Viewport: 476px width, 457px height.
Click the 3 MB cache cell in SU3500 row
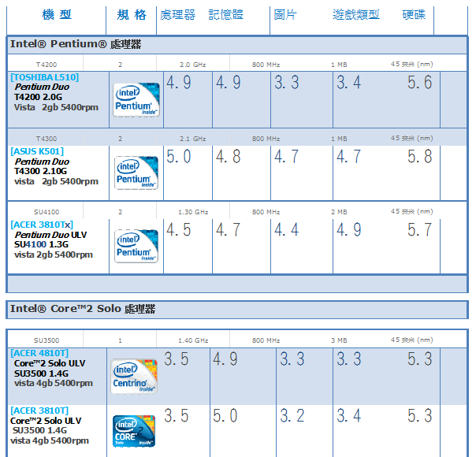pos(339,340)
